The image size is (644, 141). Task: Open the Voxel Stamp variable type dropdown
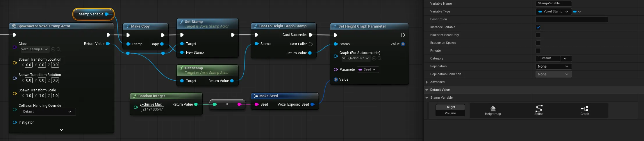[553, 12]
